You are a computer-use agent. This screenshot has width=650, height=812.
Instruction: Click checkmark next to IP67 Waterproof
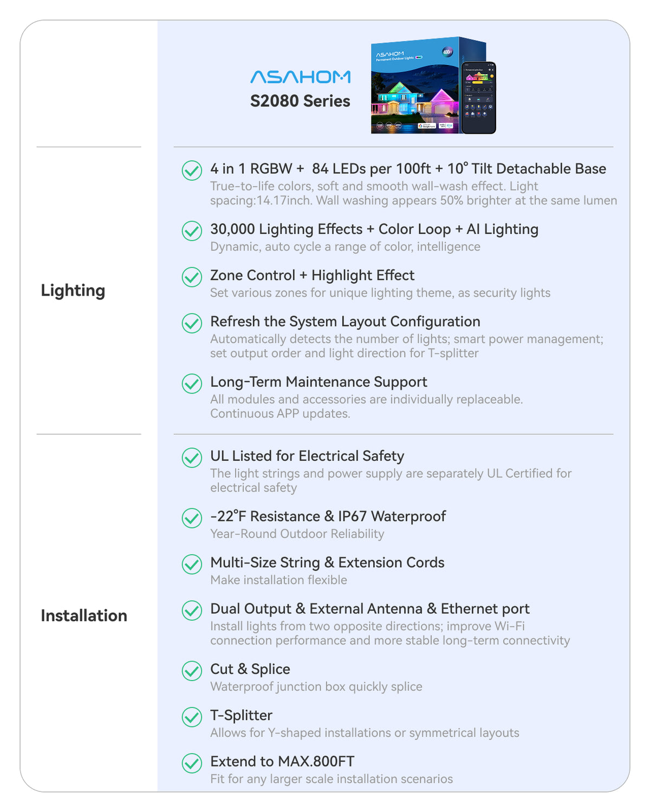pos(192,518)
